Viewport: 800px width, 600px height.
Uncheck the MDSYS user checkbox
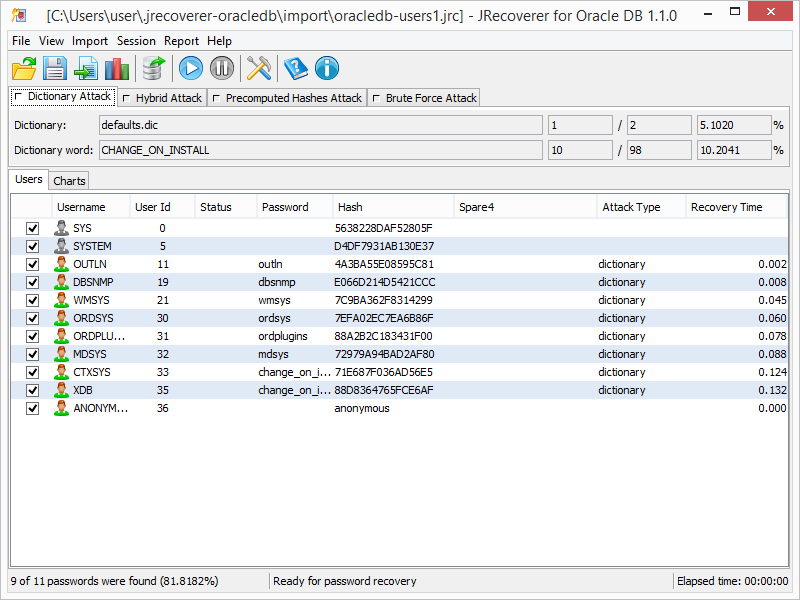pyautogui.click(x=32, y=354)
